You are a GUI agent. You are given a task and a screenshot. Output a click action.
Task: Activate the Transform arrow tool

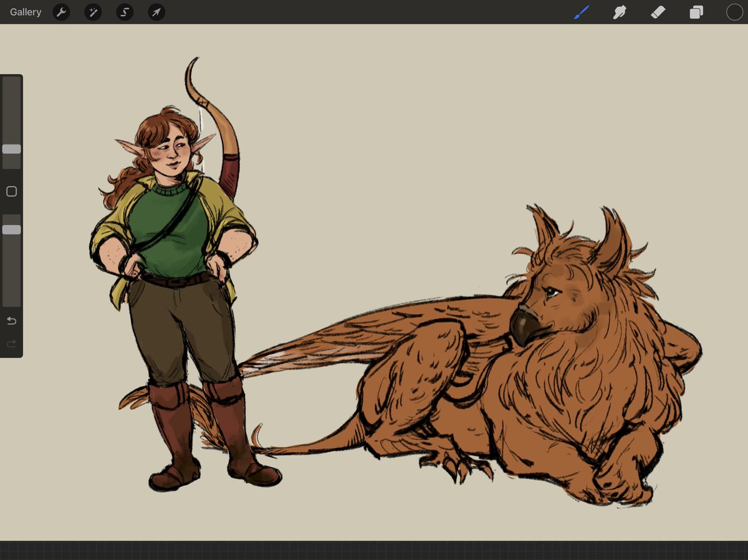[x=156, y=12]
